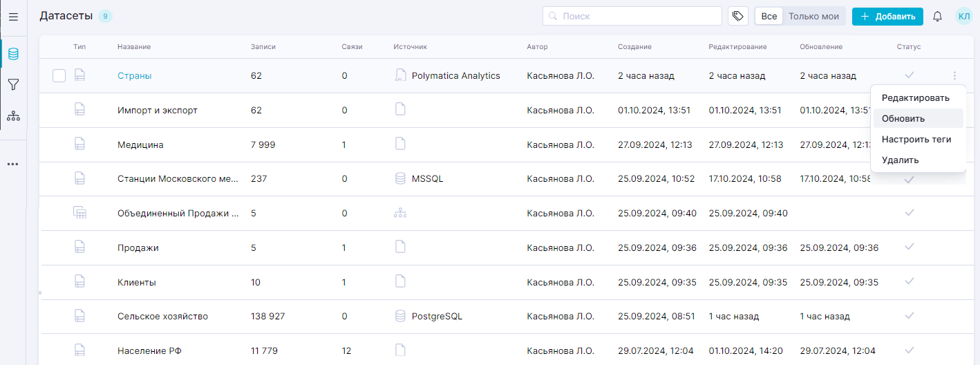
Task: Choose Удалить from the context menu
Action: 900,160
